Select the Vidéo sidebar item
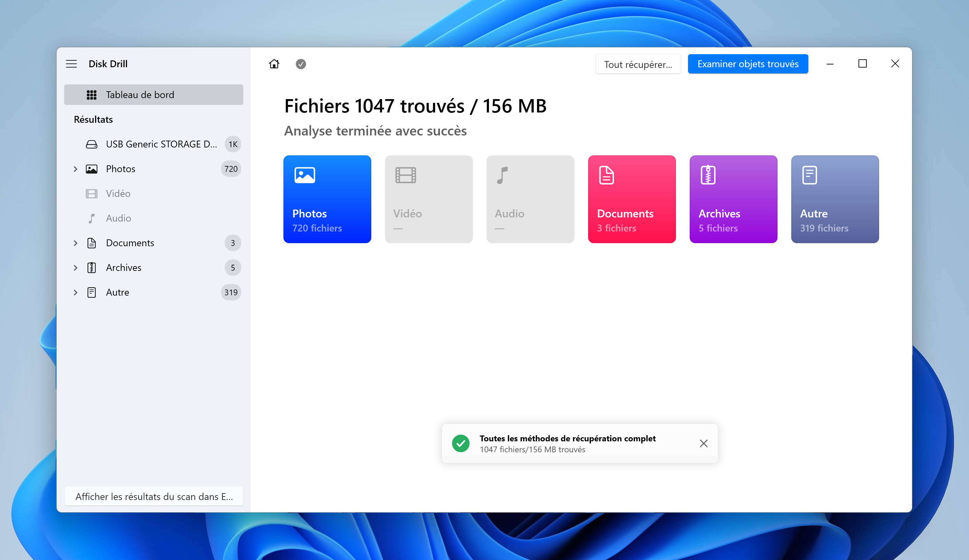The image size is (969, 560). click(117, 193)
